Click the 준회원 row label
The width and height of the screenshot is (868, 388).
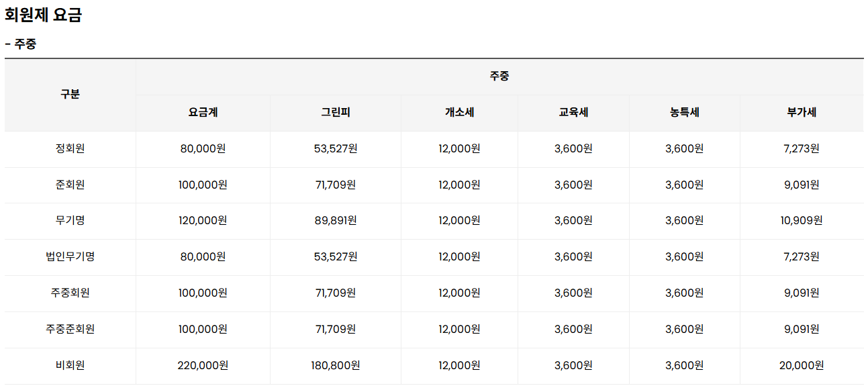pyautogui.click(x=70, y=185)
